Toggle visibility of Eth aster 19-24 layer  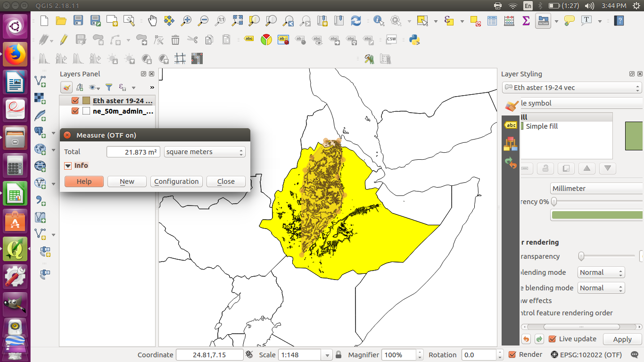tap(75, 101)
